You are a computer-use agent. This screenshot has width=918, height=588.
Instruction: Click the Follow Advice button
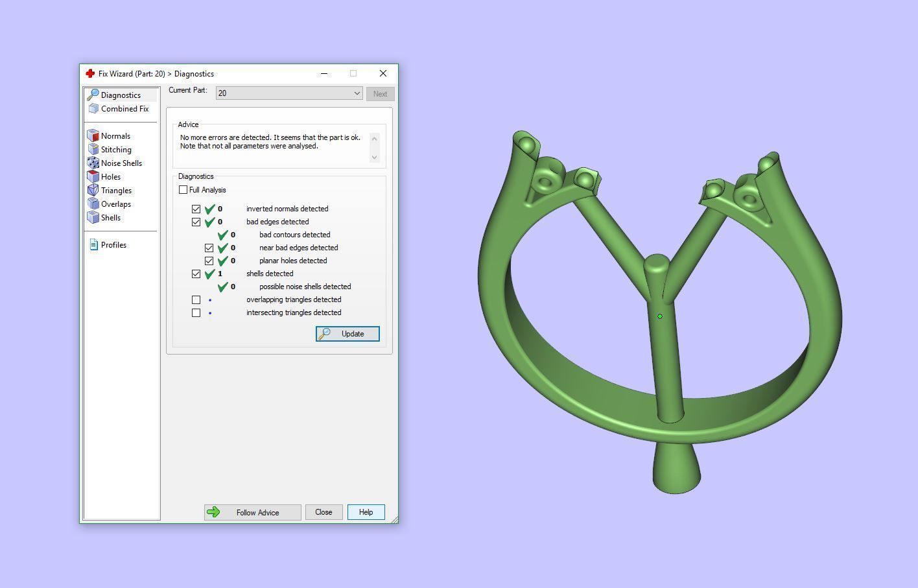click(x=252, y=512)
